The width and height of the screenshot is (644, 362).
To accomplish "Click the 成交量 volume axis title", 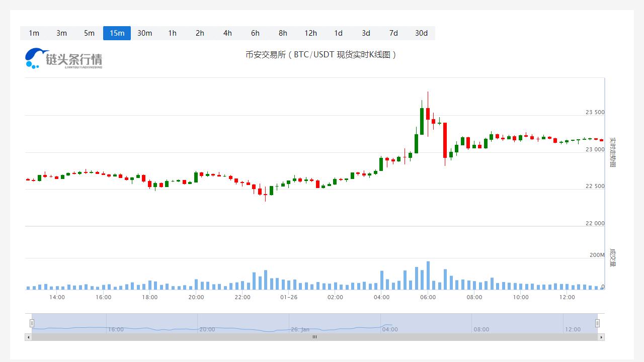I will click(x=612, y=257).
